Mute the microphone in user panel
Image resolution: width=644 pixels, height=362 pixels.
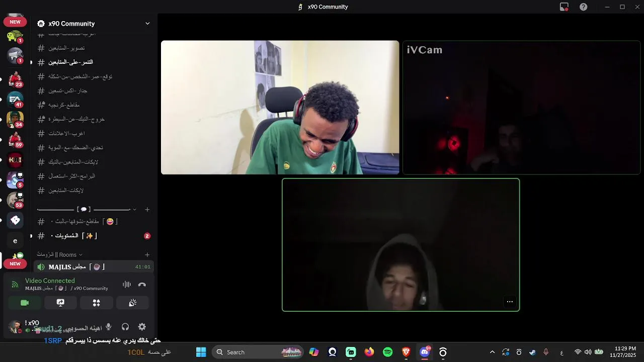point(108,327)
